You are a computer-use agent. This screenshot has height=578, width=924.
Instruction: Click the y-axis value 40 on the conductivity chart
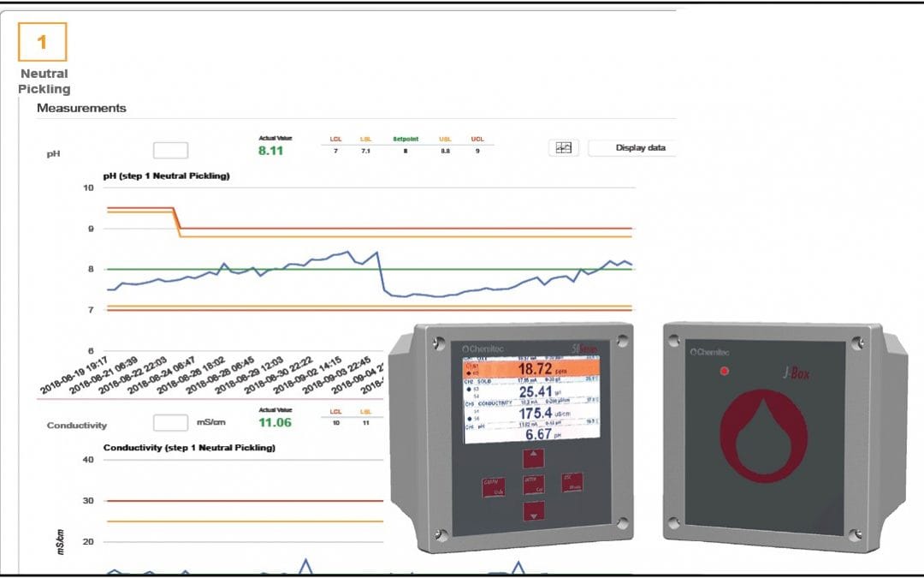88,460
